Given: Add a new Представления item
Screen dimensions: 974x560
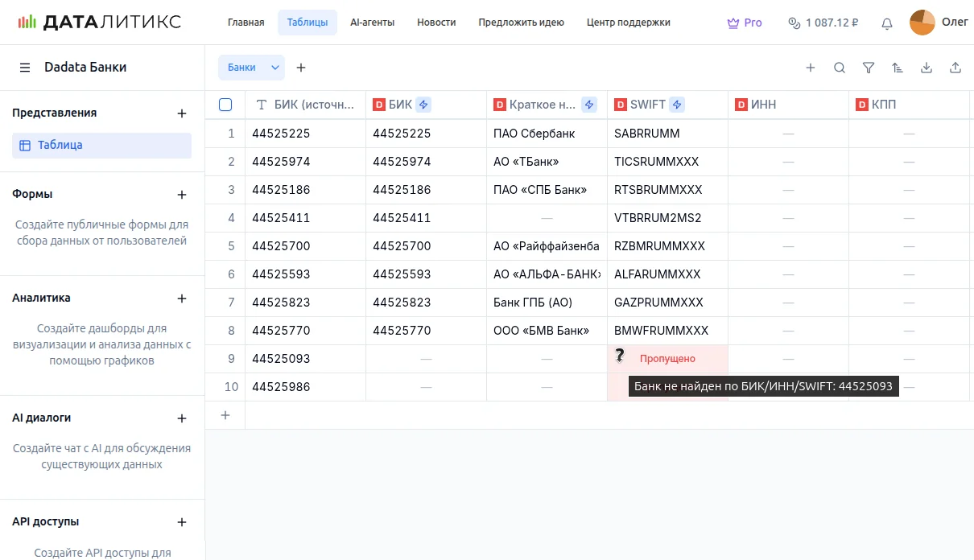Looking at the screenshot, I should point(182,113).
